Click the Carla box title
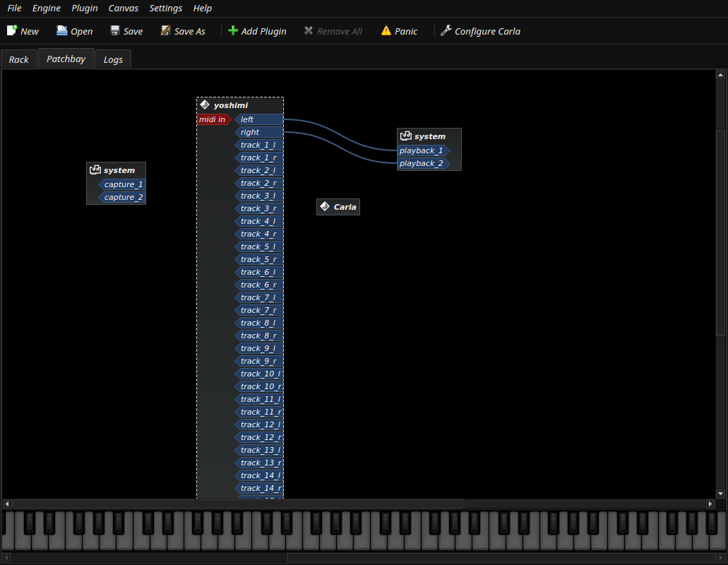This screenshot has width=728, height=565. pyautogui.click(x=345, y=207)
